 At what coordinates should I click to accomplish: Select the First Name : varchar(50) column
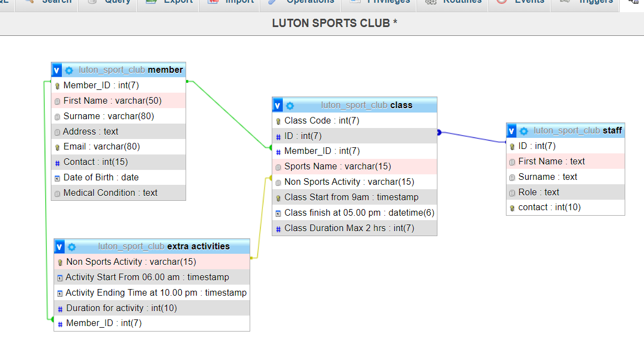(119, 100)
